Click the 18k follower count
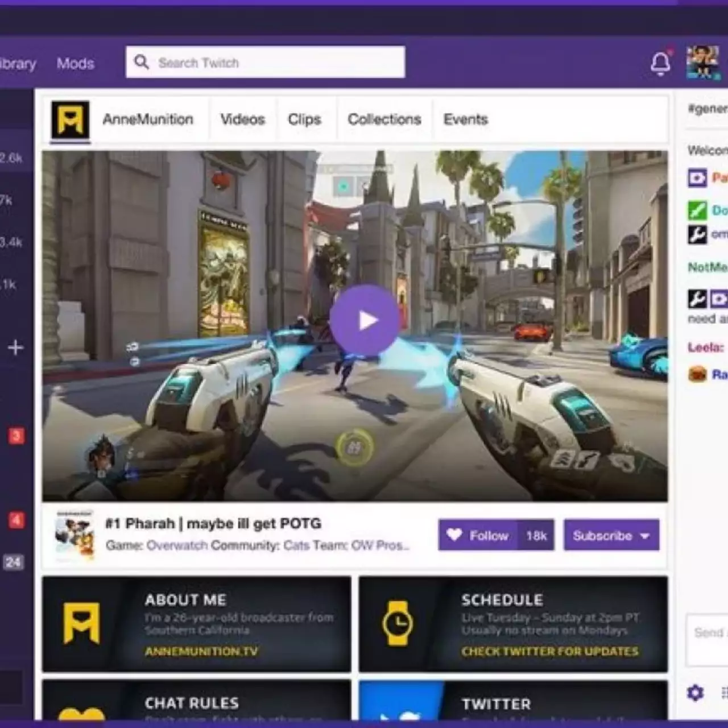Viewport: 728px width, 728px height. click(536, 535)
